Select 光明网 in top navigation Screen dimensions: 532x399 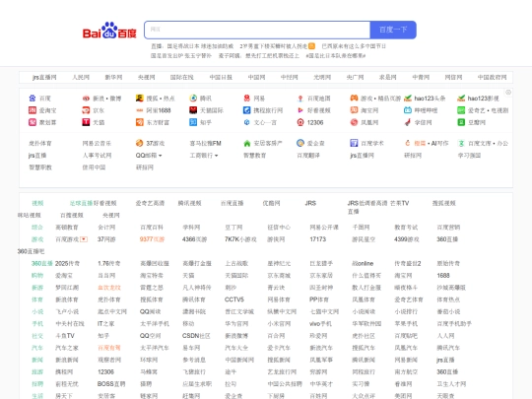click(322, 78)
